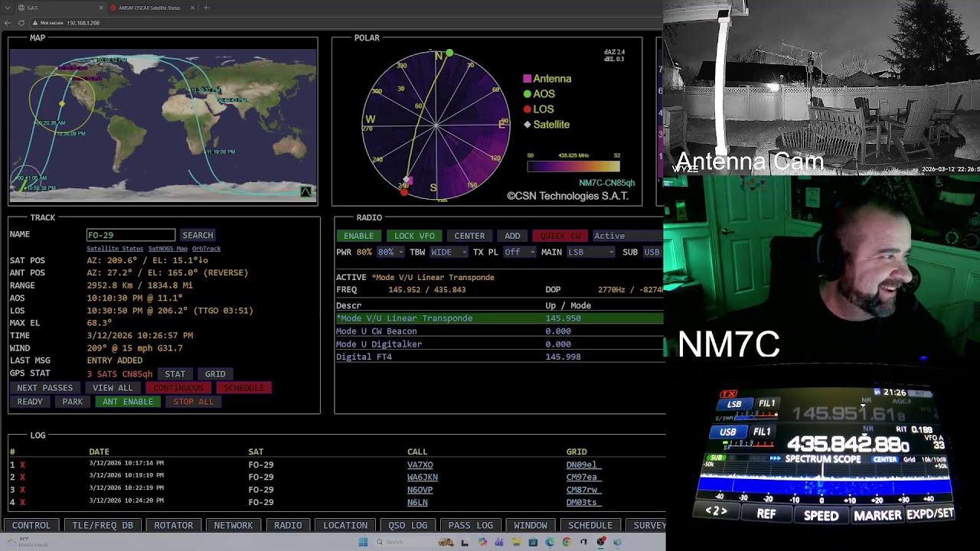Open the SUB USB mode dropdown
Viewport: 980px width, 551px height.
click(652, 252)
